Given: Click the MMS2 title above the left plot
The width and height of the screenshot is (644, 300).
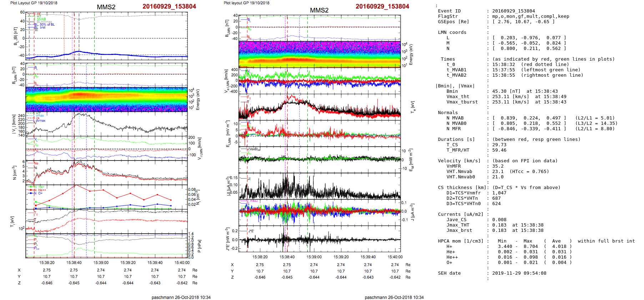Looking at the screenshot, I should click(x=106, y=7).
